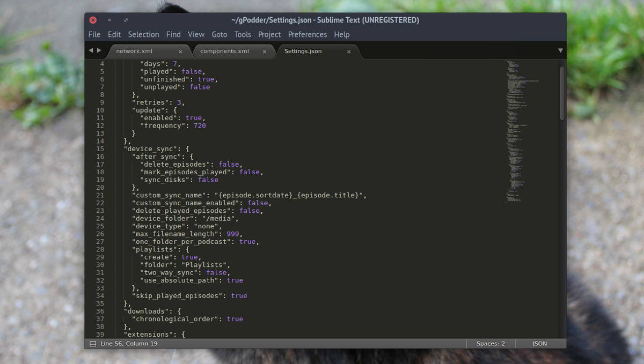This screenshot has width=644, height=364.
Task: Click the right tab scroll arrow
Action: coord(99,50)
